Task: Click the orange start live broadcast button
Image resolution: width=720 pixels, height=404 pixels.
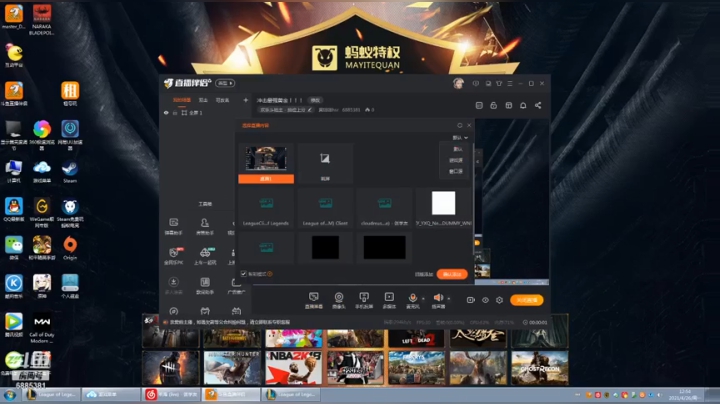Action: (x=527, y=300)
